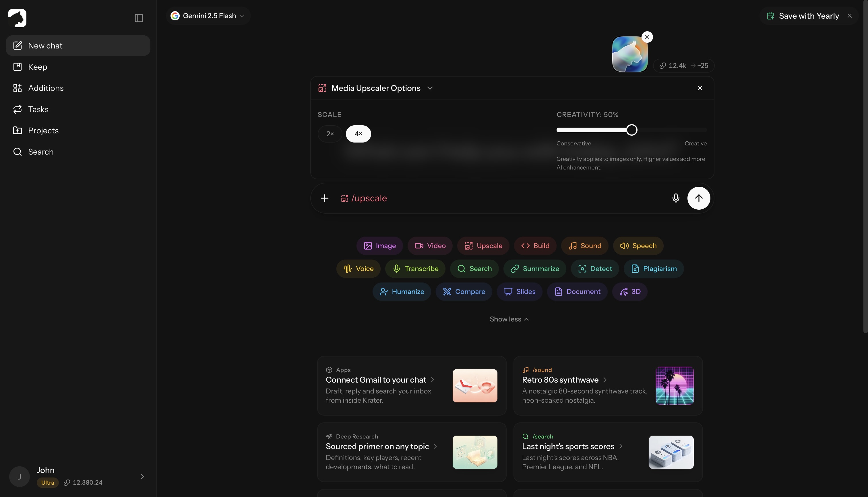868x497 pixels.
Task: Click the Creativity slider handle
Action: [x=631, y=130]
